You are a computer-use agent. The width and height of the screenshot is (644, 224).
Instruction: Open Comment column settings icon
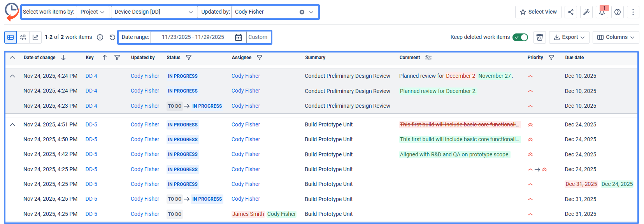coord(428,58)
